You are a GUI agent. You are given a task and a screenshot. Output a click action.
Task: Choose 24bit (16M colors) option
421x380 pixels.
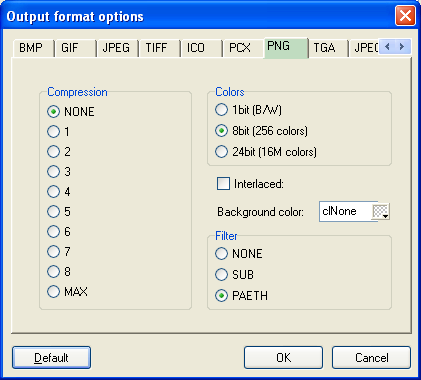(x=221, y=152)
